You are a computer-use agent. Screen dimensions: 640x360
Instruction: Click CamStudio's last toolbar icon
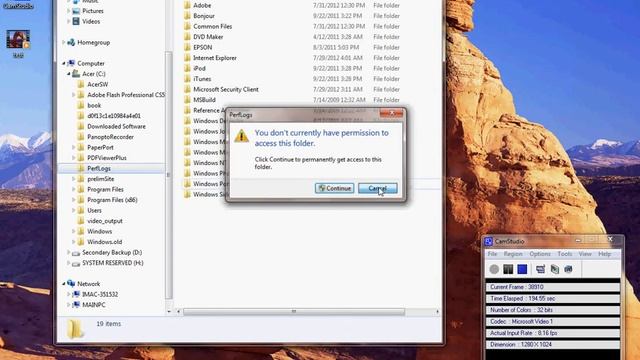(568, 269)
